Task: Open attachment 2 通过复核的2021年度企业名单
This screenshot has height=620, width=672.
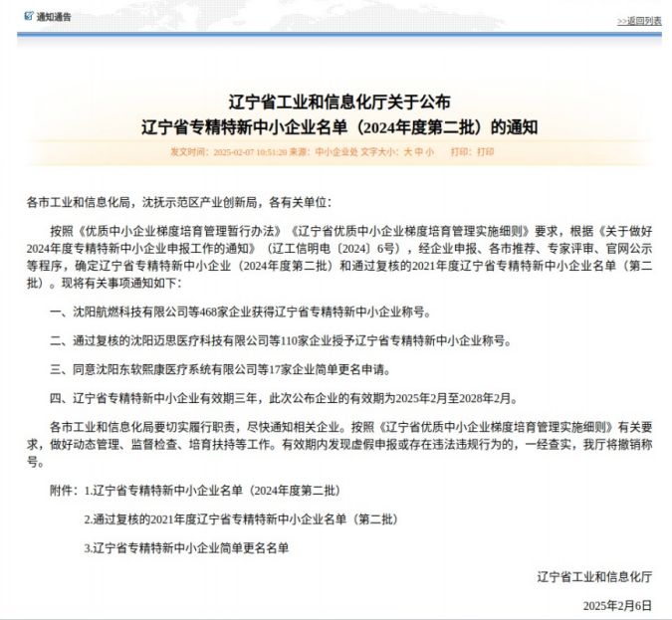Action: (x=240, y=519)
